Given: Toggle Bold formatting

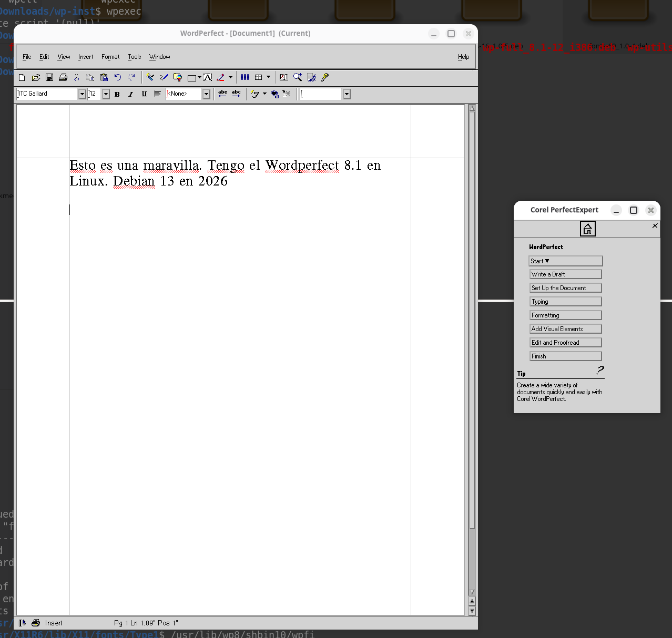Looking at the screenshot, I should 117,94.
